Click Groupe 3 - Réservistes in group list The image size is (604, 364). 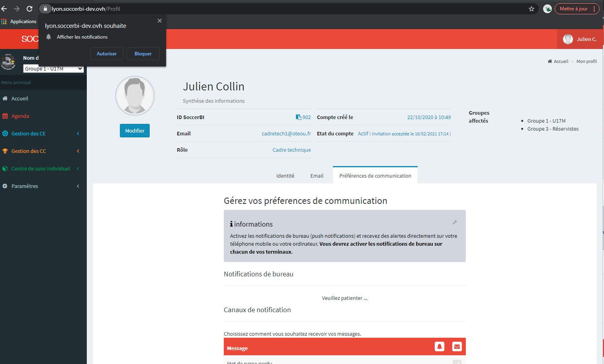click(553, 129)
